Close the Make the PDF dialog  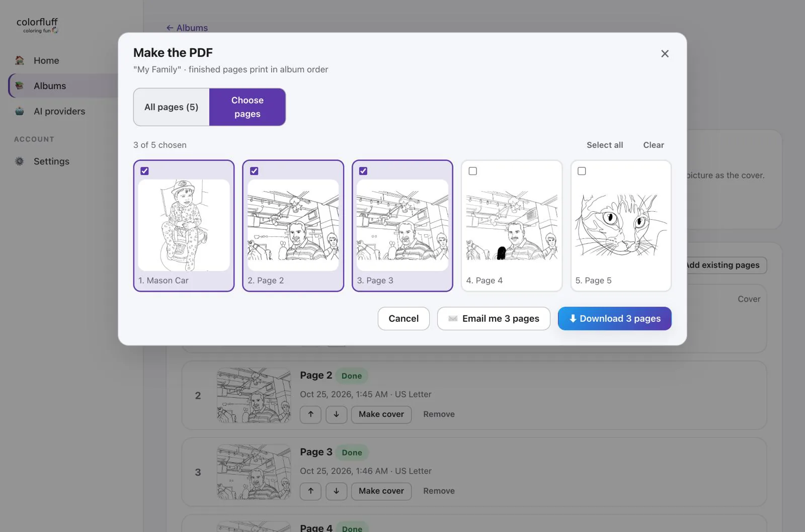pyautogui.click(x=665, y=54)
